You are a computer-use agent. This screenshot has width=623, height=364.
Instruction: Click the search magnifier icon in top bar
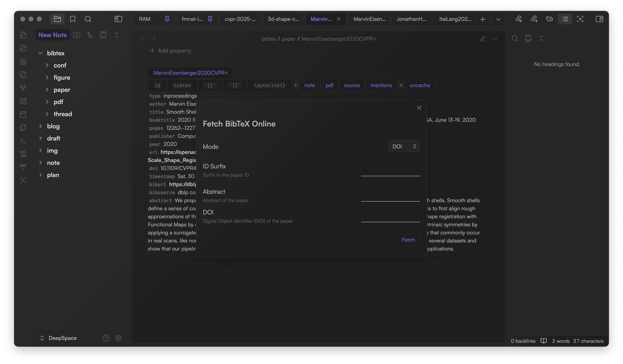pyautogui.click(x=88, y=19)
